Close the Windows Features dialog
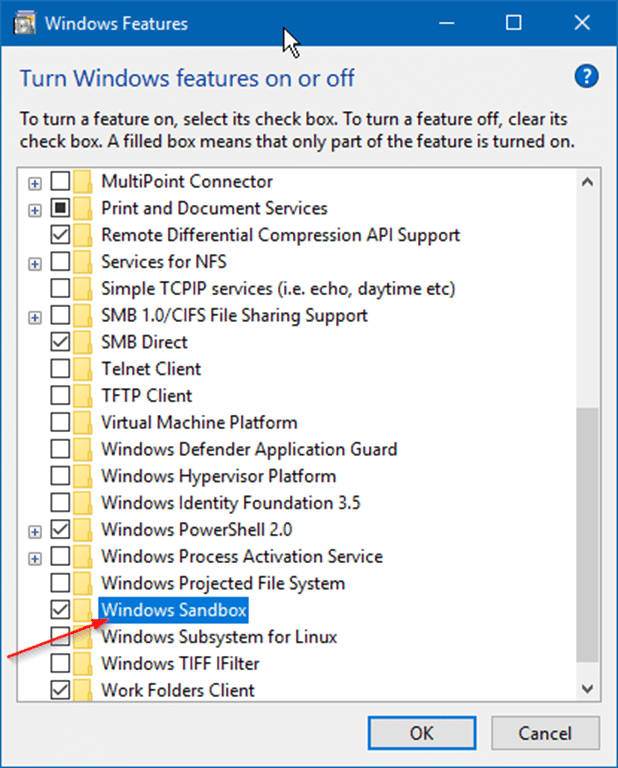Screen dimensions: 618x768 pos(582,23)
